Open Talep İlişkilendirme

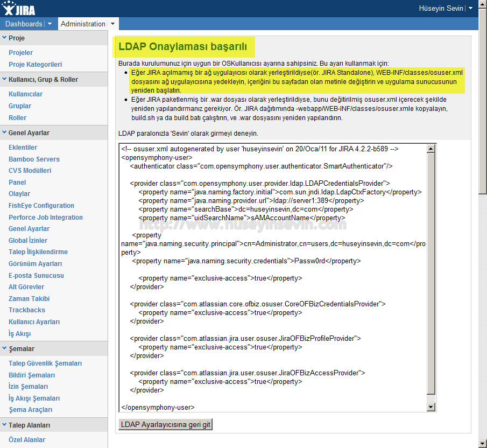38,251
